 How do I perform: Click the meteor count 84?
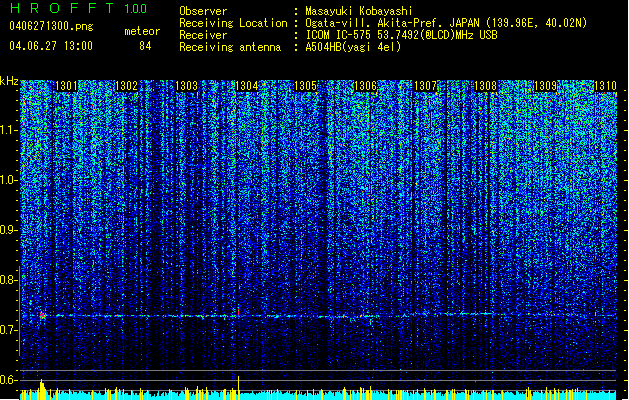coord(145,46)
